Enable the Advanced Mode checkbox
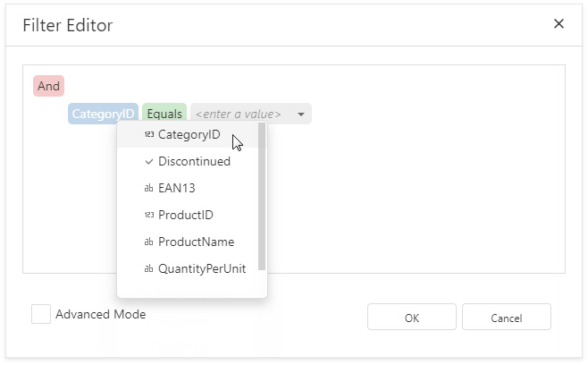 pyautogui.click(x=41, y=315)
